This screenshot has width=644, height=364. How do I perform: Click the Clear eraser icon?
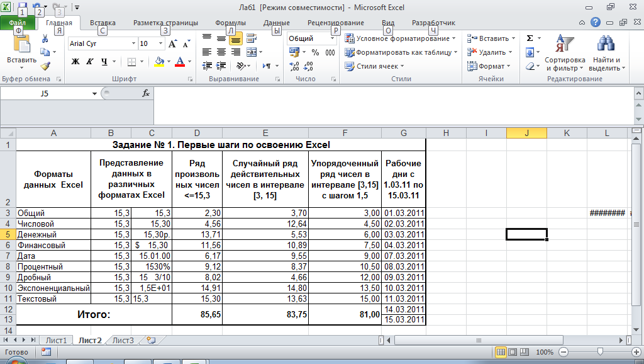(530, 65)
